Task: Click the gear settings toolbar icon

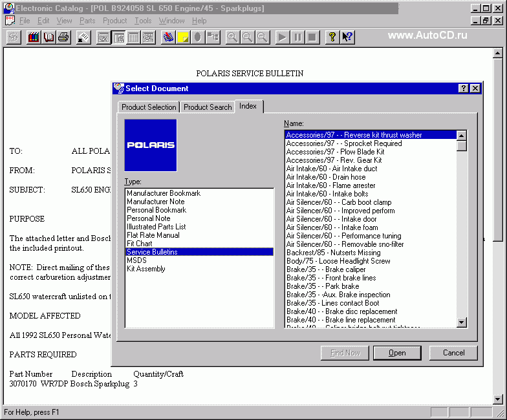Action: coord(14,37)
